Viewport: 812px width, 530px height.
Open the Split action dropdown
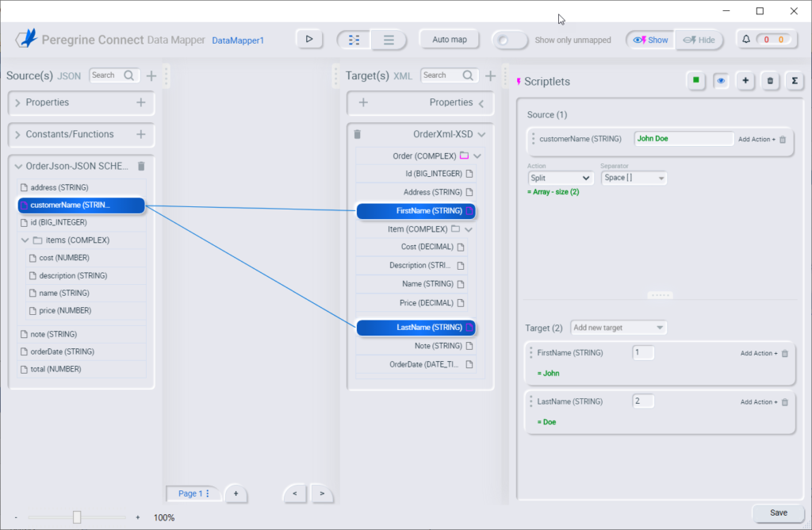[x=561, y=178]
